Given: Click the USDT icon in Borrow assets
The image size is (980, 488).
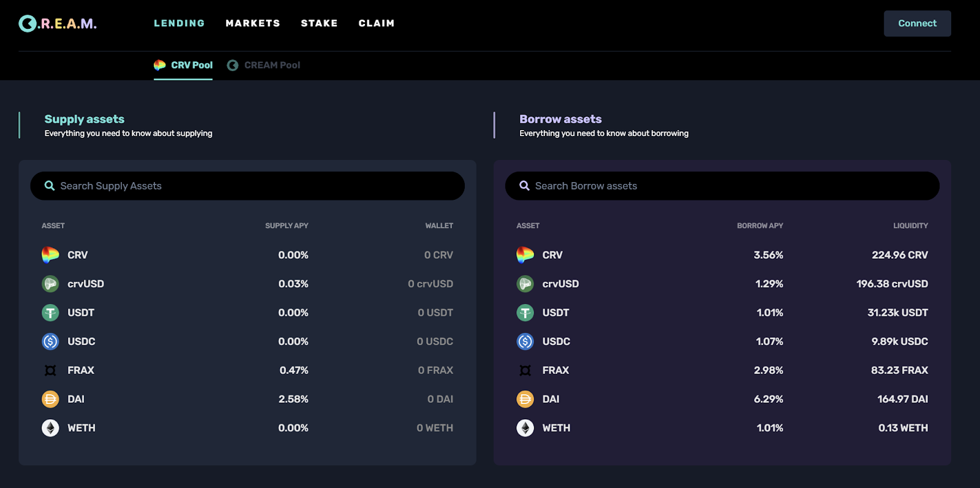Looking at the screenshot, I should pyautogui.click(x=525, y=313).
